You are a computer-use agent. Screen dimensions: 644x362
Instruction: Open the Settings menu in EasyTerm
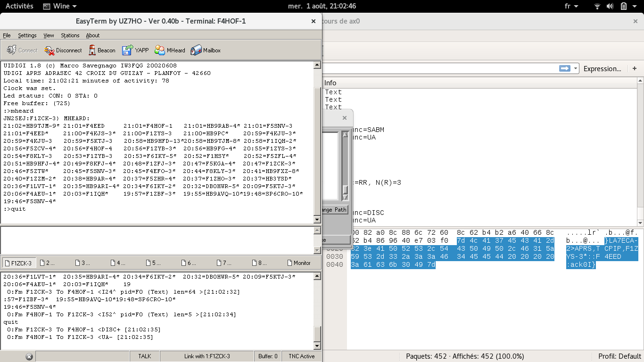(x=27, y=35)
